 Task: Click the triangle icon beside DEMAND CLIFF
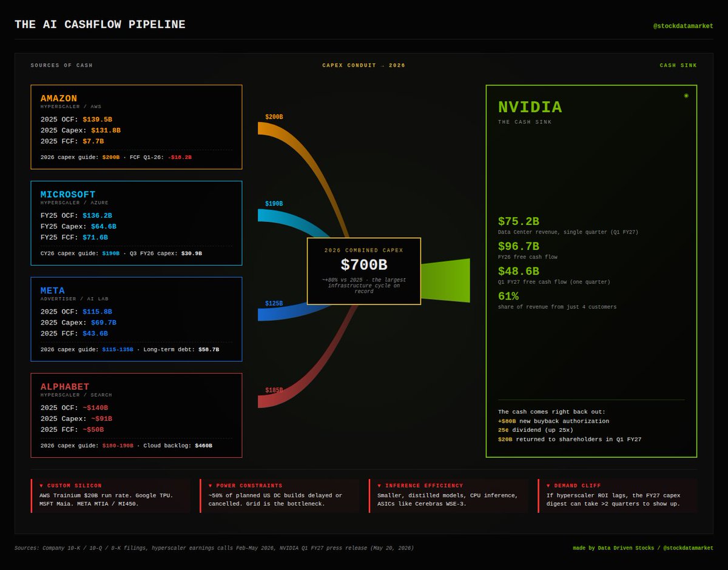548,486
